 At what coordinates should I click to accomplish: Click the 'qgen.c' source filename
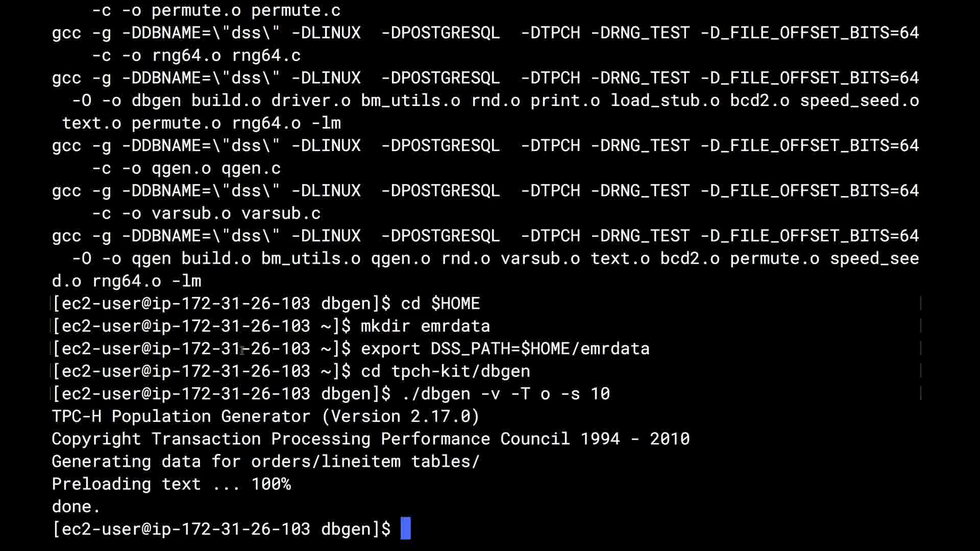tap(251, 168)
